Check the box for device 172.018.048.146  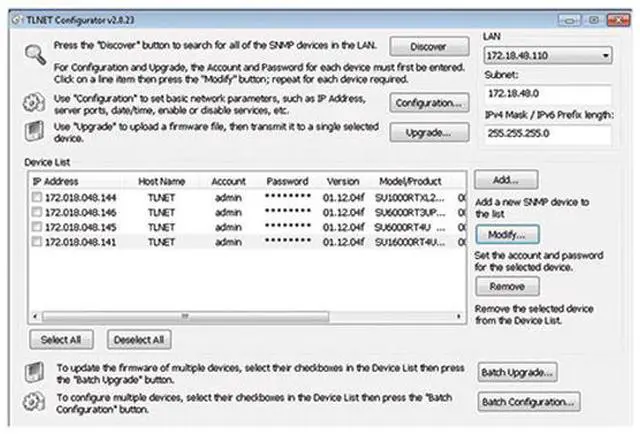pos(37,213)
